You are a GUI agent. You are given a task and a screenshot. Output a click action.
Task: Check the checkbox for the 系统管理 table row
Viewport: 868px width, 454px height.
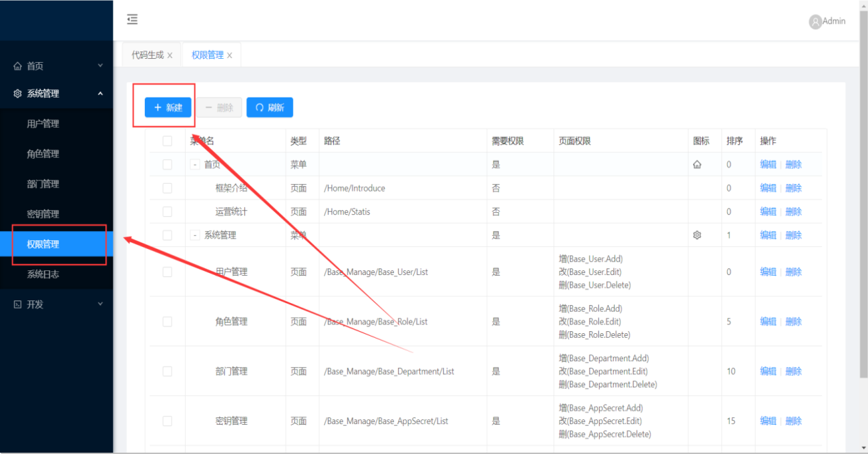[167, 235]
